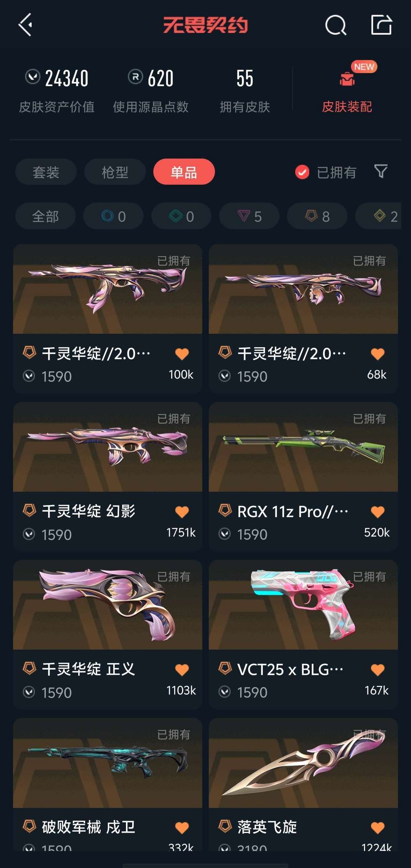
Task: Open the filter funnel icon
Action: point(381,171)
